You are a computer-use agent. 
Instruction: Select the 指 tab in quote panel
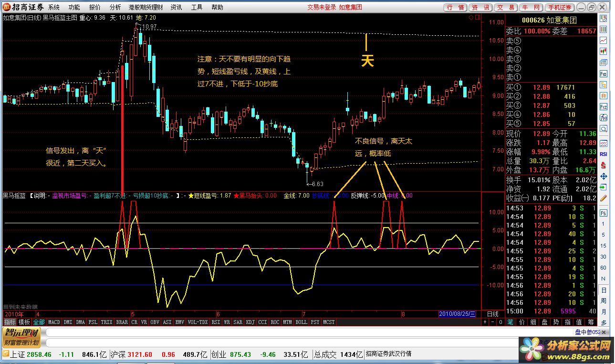click(567, 322)
